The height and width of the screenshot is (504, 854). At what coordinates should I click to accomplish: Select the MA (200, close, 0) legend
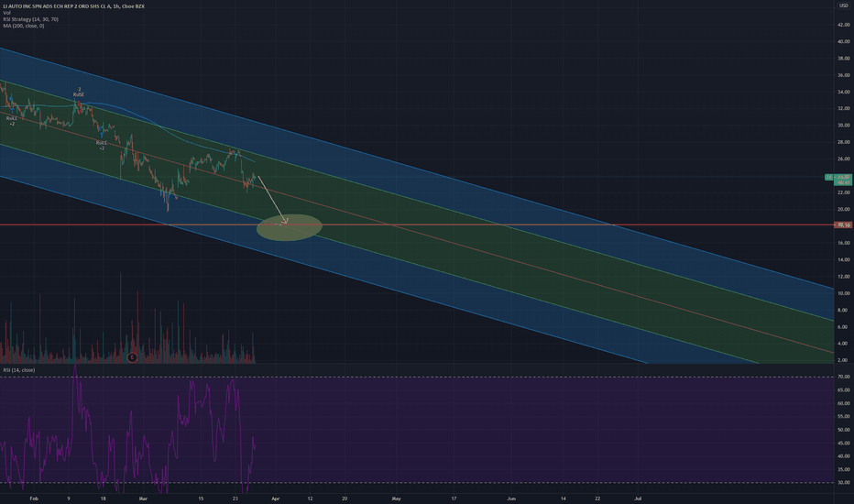[24, 26]
